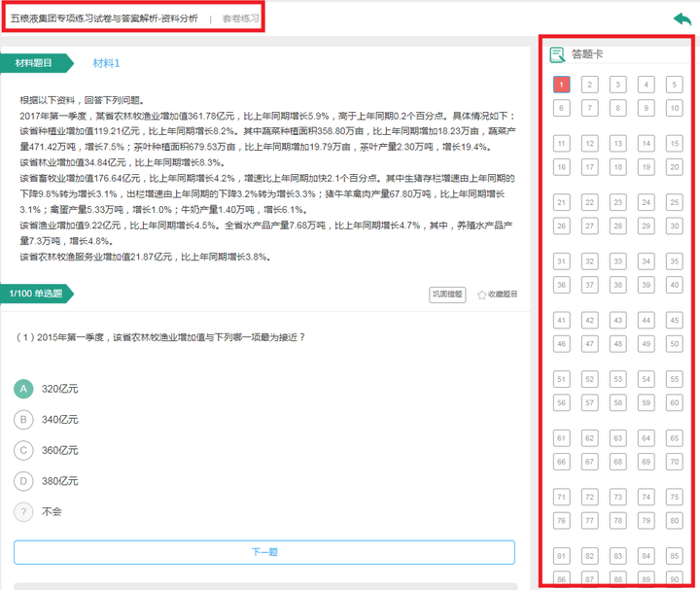Viewport: 700px width, 590px height.
Task: Jump to question 68 on answer card
Action: coord(618,462)
